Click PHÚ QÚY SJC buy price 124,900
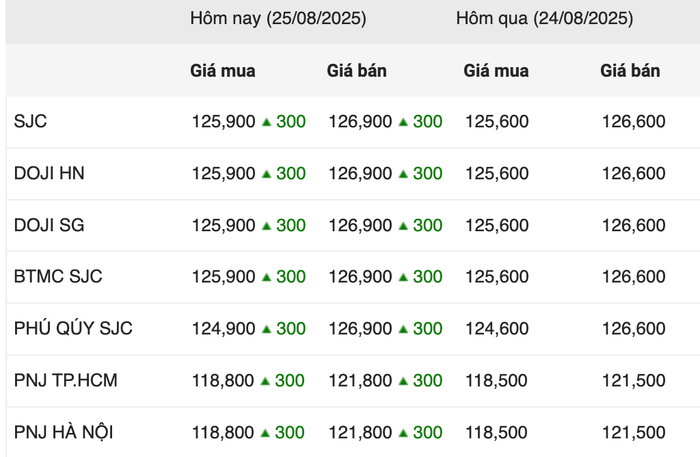 pos(223,329)
